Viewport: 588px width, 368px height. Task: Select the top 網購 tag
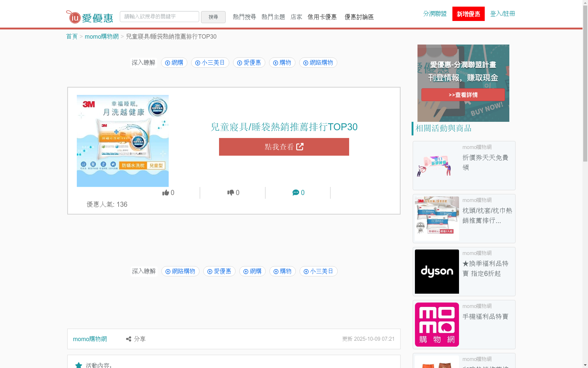(174, 63)
